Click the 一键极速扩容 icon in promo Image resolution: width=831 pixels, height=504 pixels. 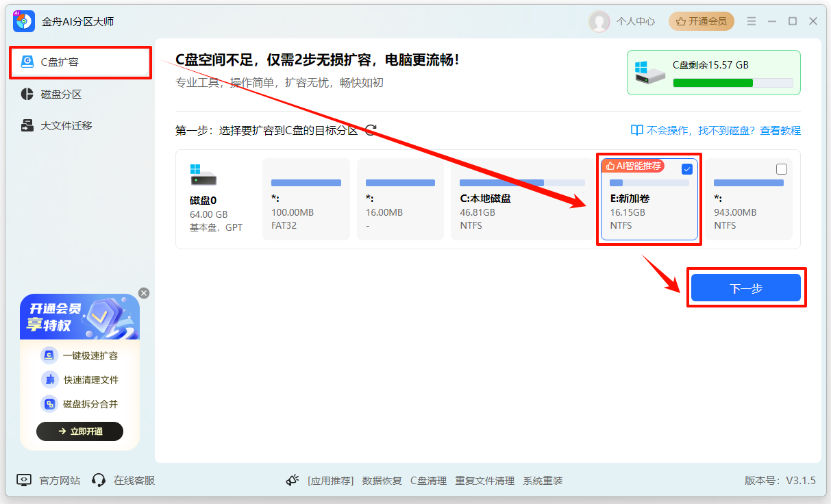pyautogui.click(x=48, y=355)
